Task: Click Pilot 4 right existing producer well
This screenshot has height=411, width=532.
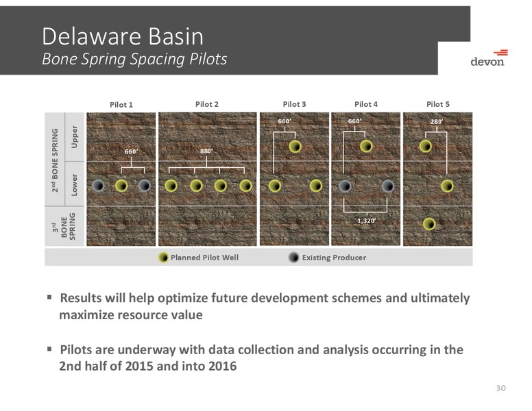Action: click(x=388, y=186)
